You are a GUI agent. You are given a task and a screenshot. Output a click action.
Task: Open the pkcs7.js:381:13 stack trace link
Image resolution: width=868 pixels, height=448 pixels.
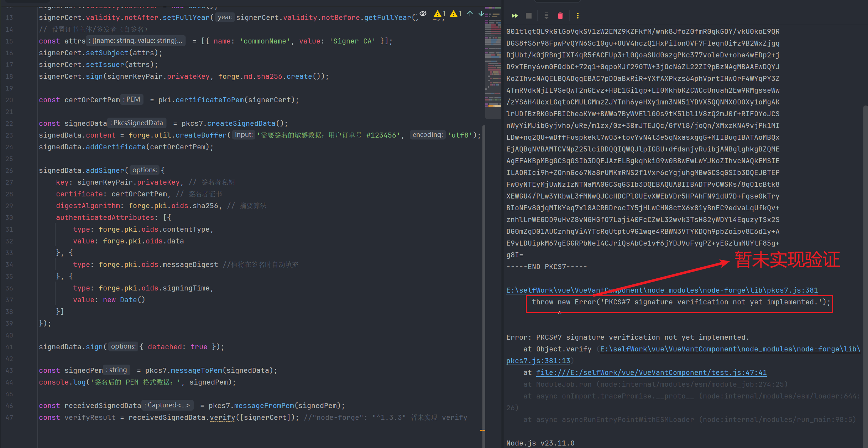538,361
